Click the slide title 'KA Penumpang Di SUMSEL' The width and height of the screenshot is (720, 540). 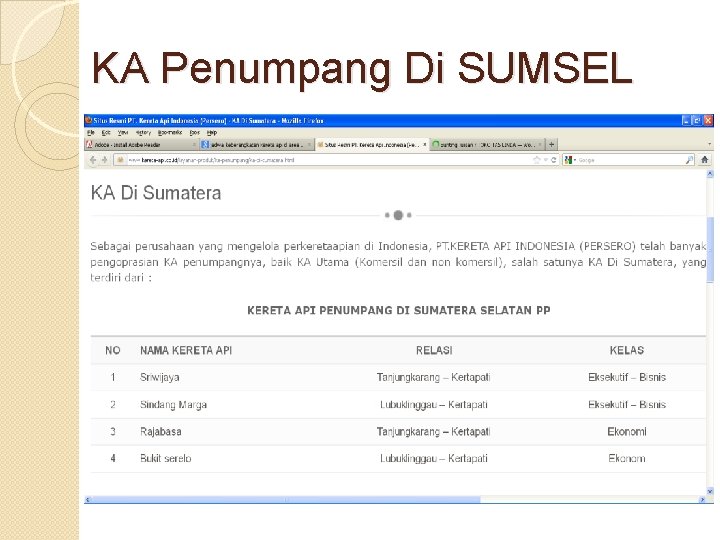pos(362,68)
